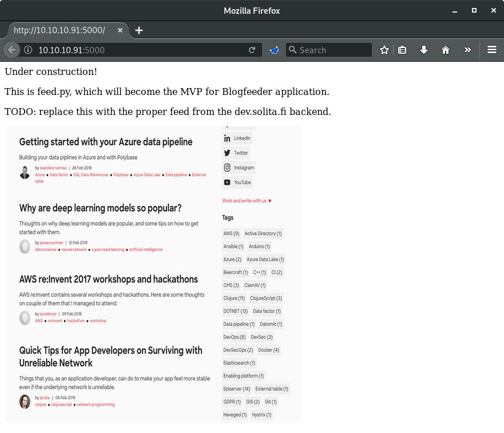
Task: Open a new tab with plus button
Action: [x=139, y=30]
